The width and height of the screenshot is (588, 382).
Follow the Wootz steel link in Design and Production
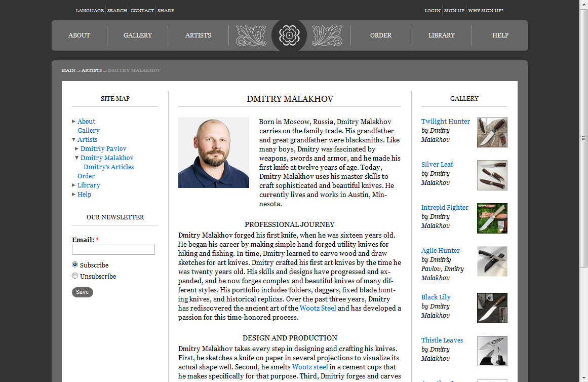tap(310, 367)
